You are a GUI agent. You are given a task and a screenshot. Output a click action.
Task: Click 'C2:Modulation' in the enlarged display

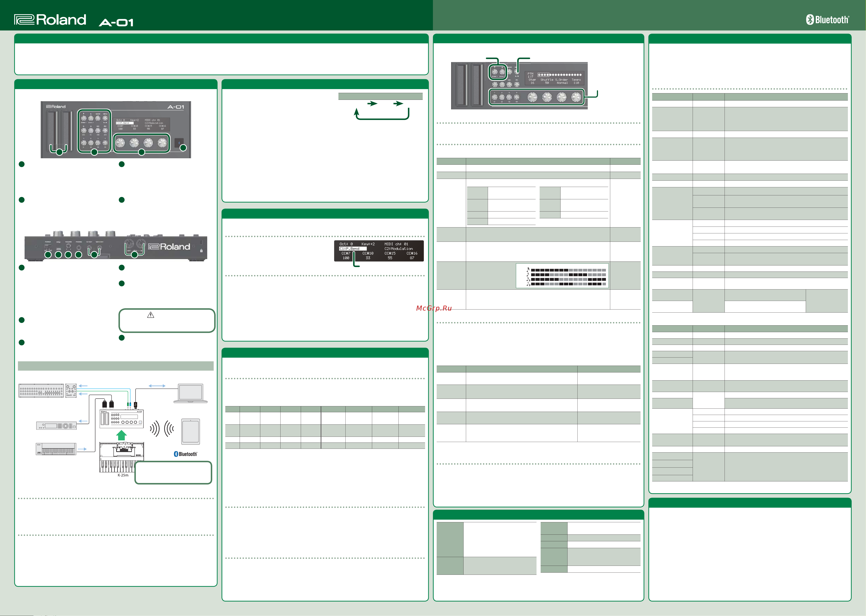click(398, 249)
